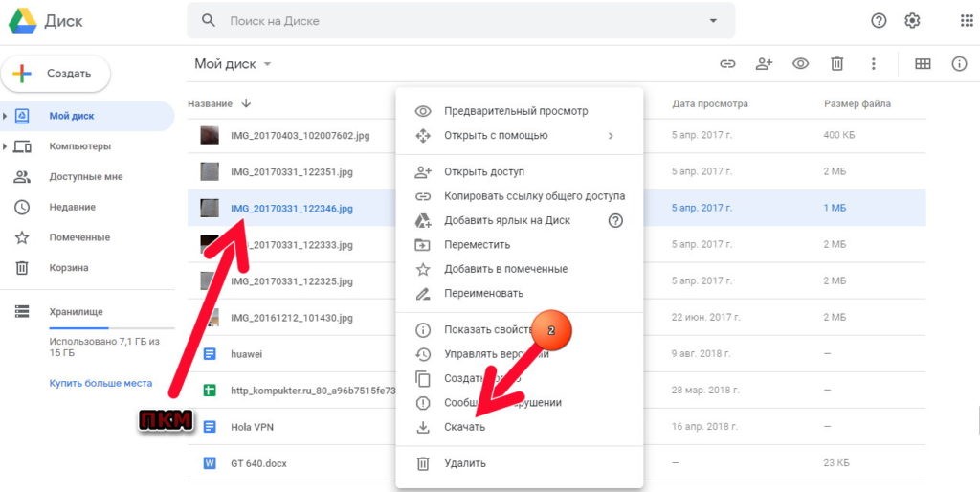Select Мой диск in the sidebar
The width and height of the screenshot is (980, 492).
coord(87,116)
